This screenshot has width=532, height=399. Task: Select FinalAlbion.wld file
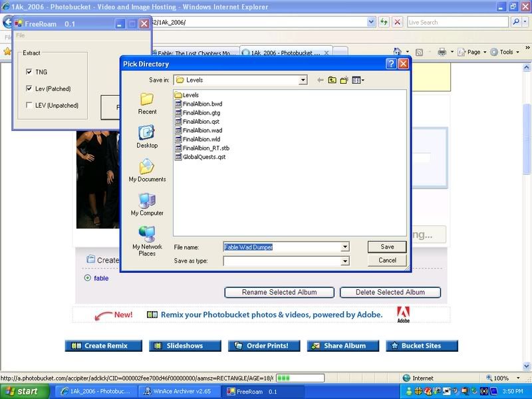(x=198, y=139)
